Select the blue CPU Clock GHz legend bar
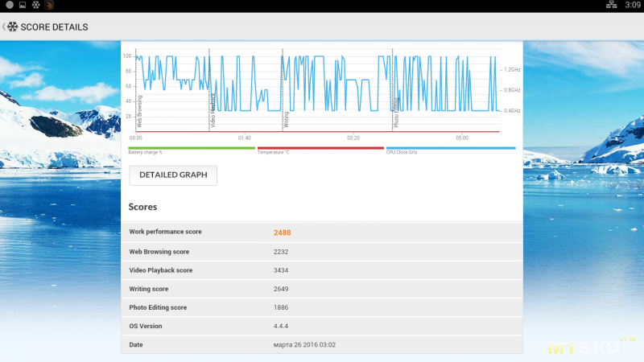 451,148
